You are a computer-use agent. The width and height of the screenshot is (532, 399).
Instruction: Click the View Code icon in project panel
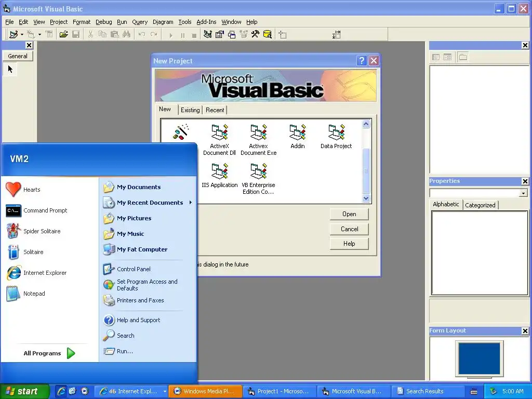tap(436, 57)
